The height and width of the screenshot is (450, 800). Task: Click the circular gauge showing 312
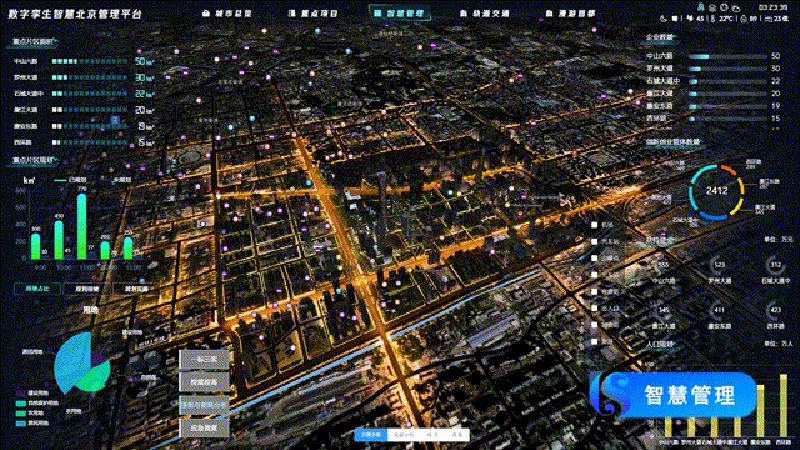coord(775,267)
